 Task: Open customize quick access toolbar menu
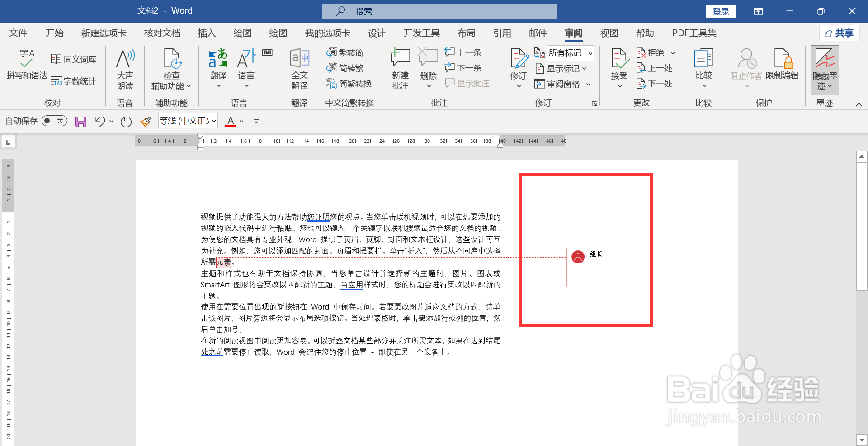tap(256, 122)
